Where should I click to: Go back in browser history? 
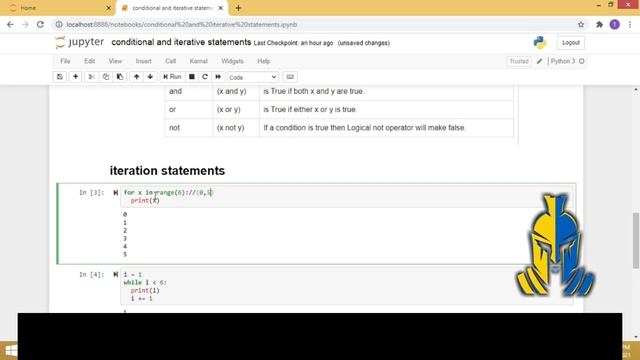(x=10, y=24)
